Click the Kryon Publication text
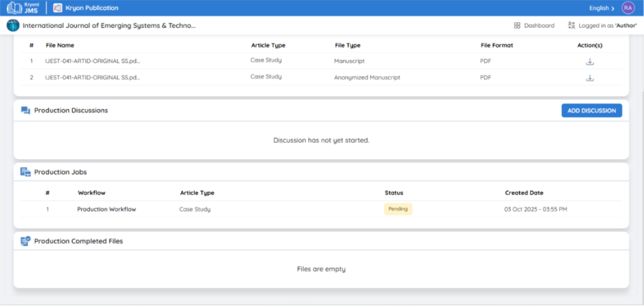 91,8
